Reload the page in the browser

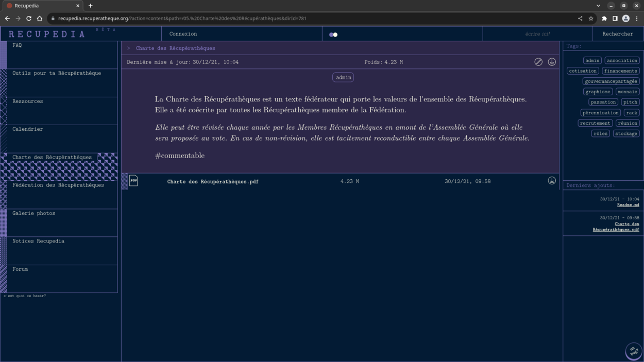tap(29, 19)
